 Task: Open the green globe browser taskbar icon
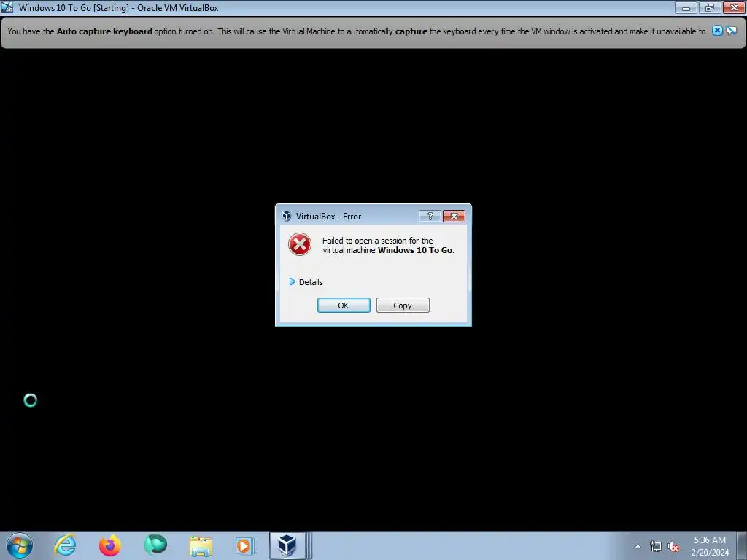pos(155,545)
